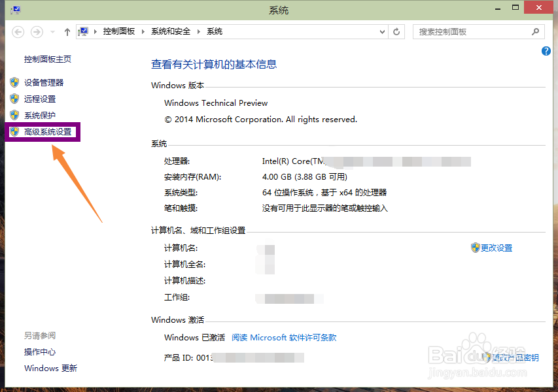
Task: Open 控制面板主页 link
Action: tap(48, 59)
